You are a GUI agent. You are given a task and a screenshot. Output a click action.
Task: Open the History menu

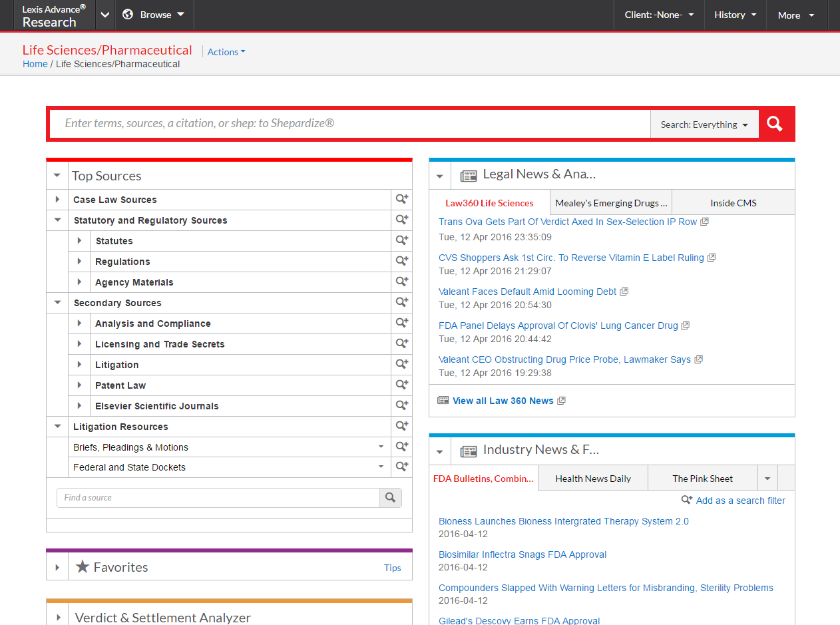(735, 15)
